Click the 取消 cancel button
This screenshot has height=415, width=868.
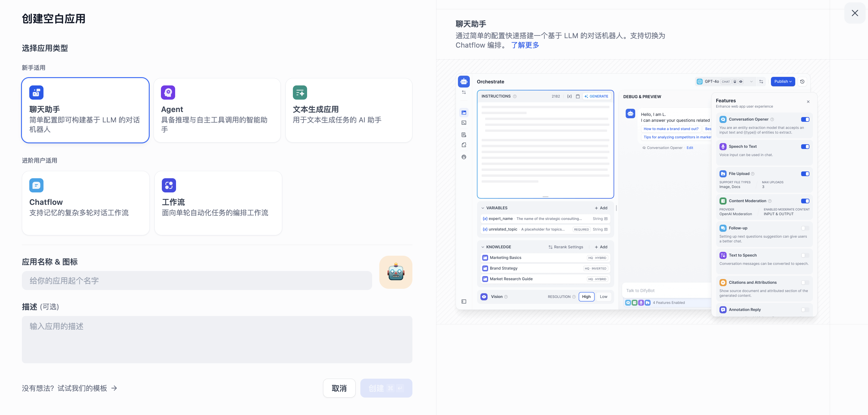(x=339, y=388)
